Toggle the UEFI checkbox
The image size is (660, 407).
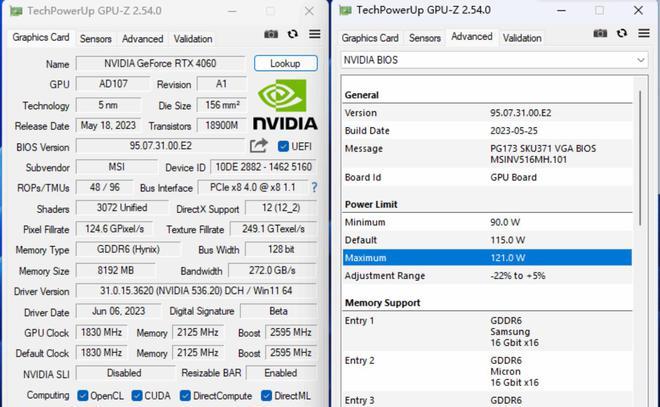(283, 146)
